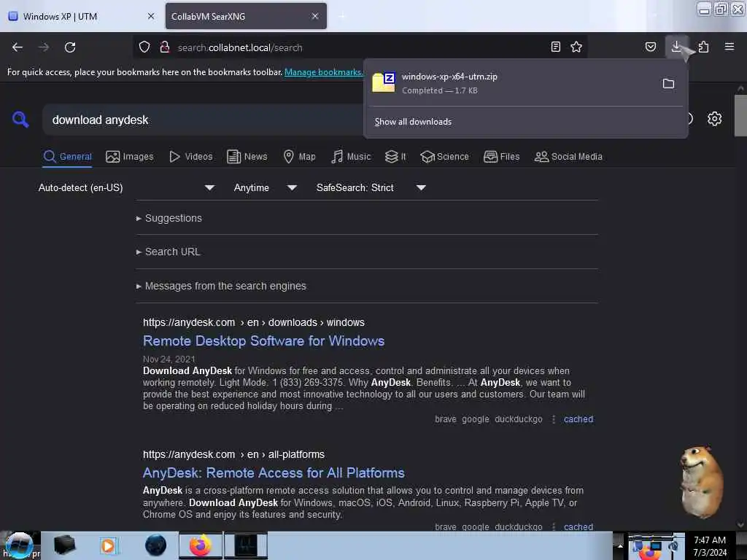This screenshot has height=560, width=747.
Task: Click Firefox icon in taskbar
Action: pyautogui.click(x=200, y=545)
